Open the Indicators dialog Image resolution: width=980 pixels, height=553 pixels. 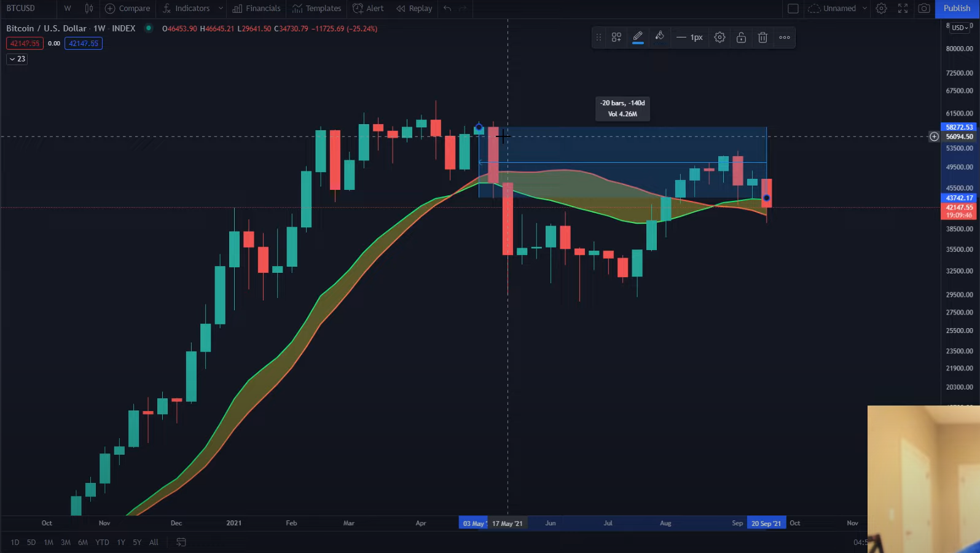[x=186, y=9]
